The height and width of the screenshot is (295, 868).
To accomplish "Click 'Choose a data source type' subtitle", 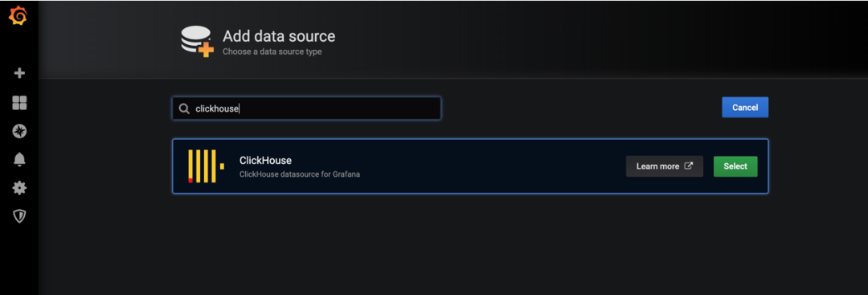I will pos(272,52).
